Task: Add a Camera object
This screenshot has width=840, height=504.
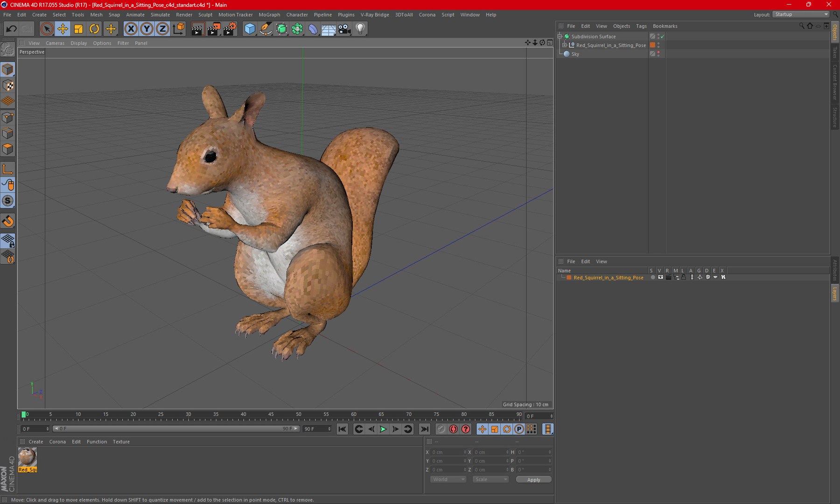Action: [x=344, y=29]
